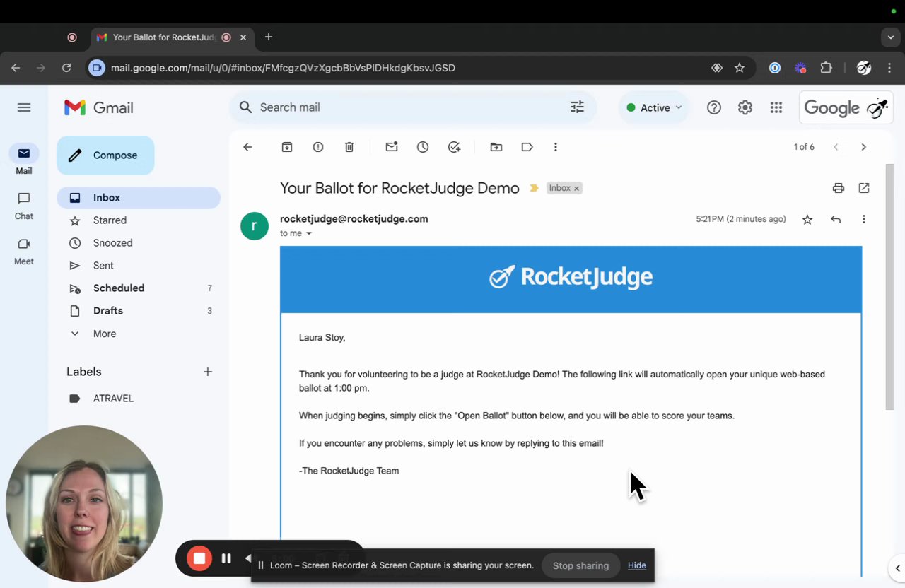Star the message from rocketjudge@rocketjudge.com
905x588 pixels.
click(x=807, y=220)
